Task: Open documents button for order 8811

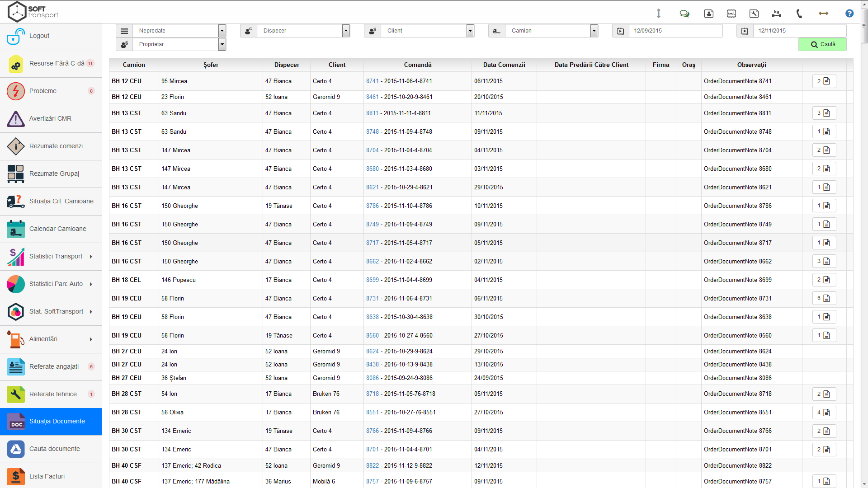Action: 824,113
